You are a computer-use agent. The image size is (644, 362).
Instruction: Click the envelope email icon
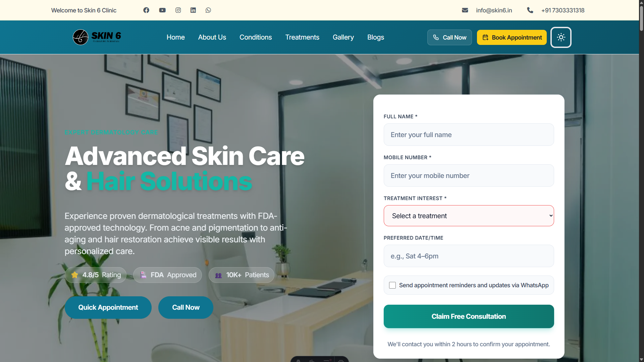coord(465,10)
